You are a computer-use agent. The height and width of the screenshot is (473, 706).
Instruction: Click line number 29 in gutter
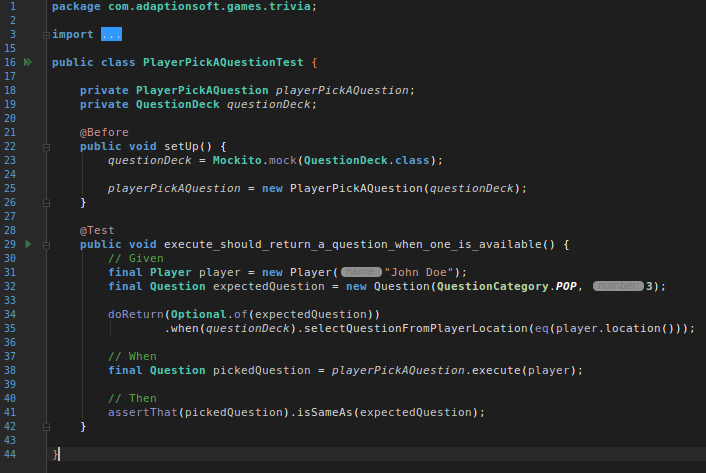(x=10, y=244)
